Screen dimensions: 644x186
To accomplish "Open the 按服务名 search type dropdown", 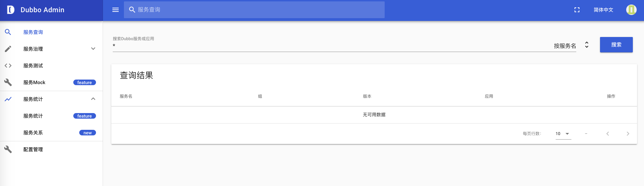I will click(565, 46).
